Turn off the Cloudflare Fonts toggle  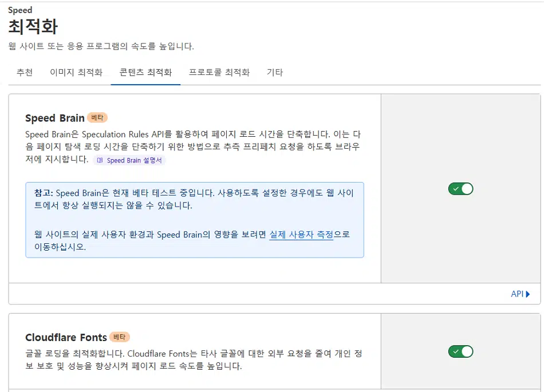461,351
